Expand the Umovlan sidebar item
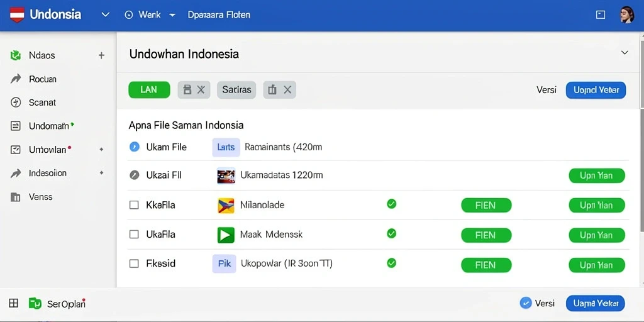 point(101,150)
